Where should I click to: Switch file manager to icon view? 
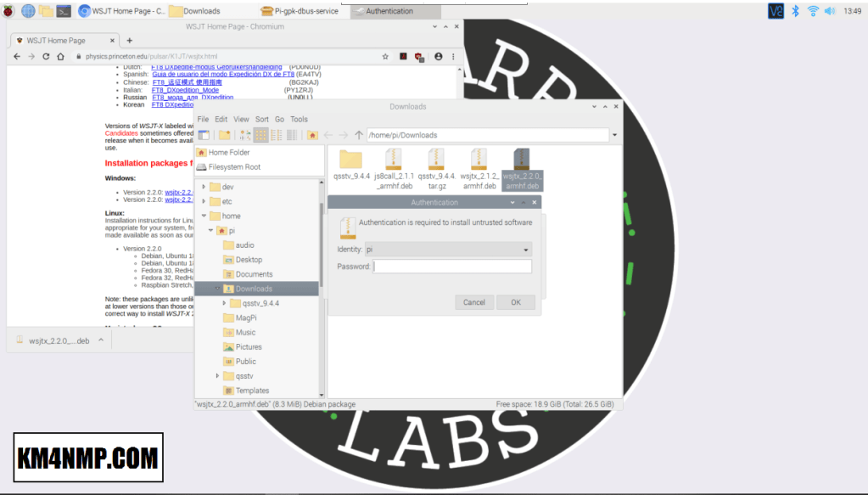[261, 135]
